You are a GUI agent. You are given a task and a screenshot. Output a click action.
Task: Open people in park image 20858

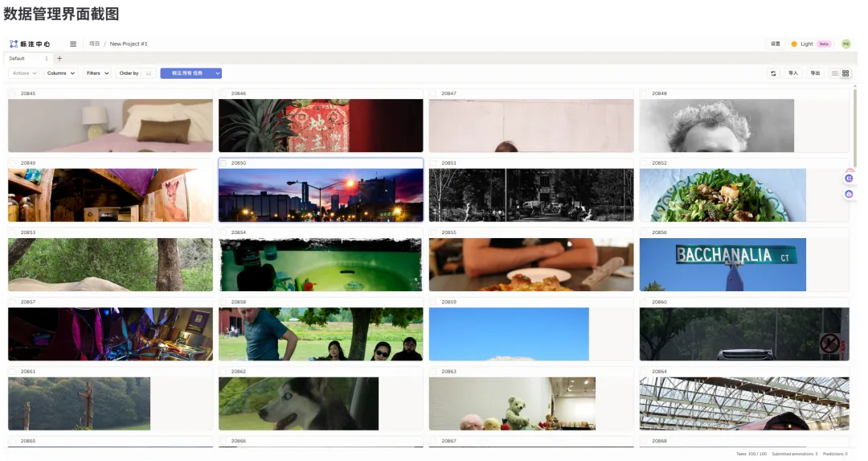coord(321,334)
